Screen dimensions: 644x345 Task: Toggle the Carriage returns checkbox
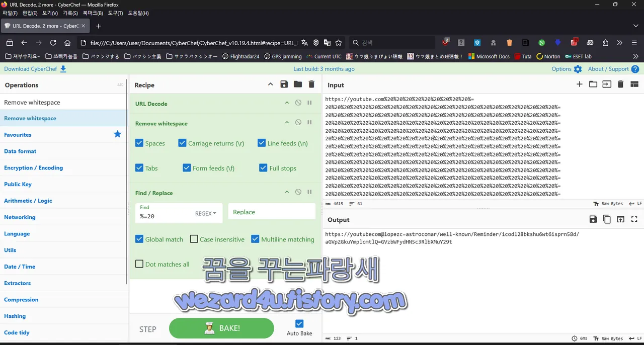point(183,143)
